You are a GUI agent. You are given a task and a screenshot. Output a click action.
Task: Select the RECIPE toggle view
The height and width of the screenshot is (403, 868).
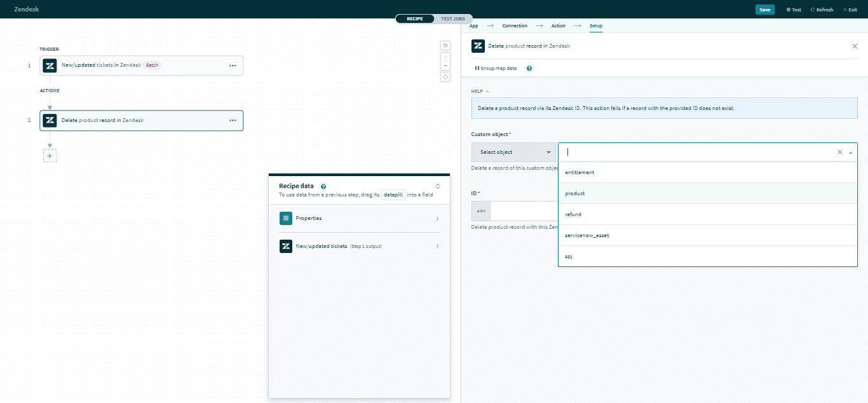point(415,18)
